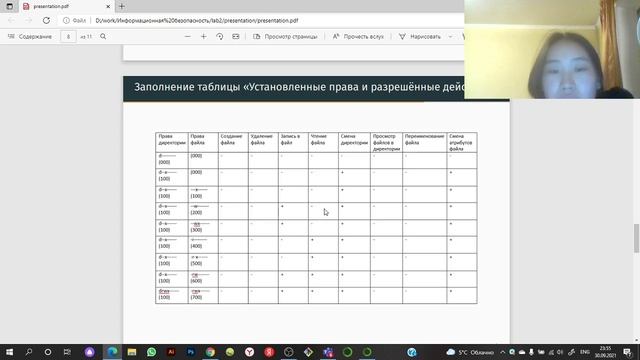Open a new browser tab
This screenshot has width=640, height=360.
[x=122, y=7]
